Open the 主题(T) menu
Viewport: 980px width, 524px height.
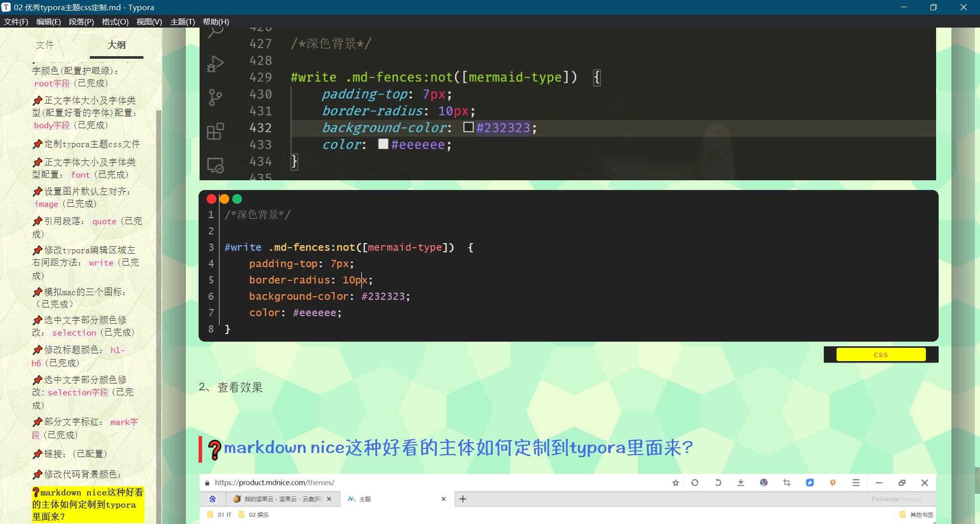(182, 21)
